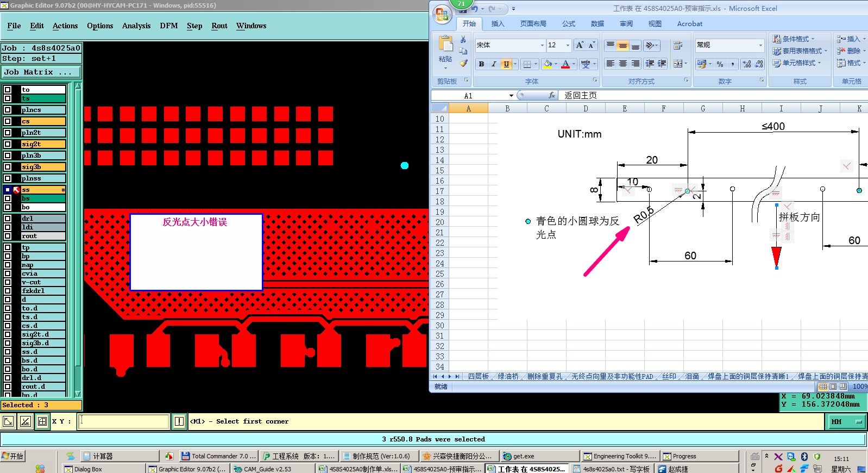Click the Increase Font Size icon

(580, 45)
